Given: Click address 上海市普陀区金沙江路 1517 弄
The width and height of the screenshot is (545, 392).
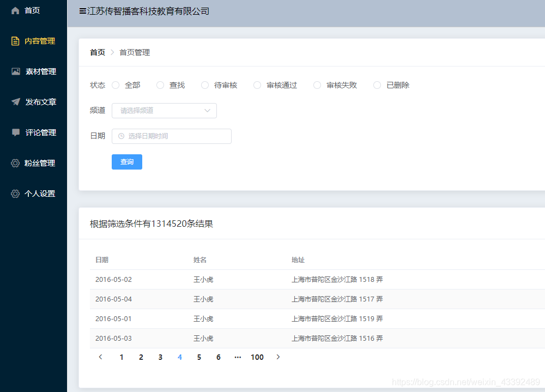Looking at the screenshot, I should point(337,299).
